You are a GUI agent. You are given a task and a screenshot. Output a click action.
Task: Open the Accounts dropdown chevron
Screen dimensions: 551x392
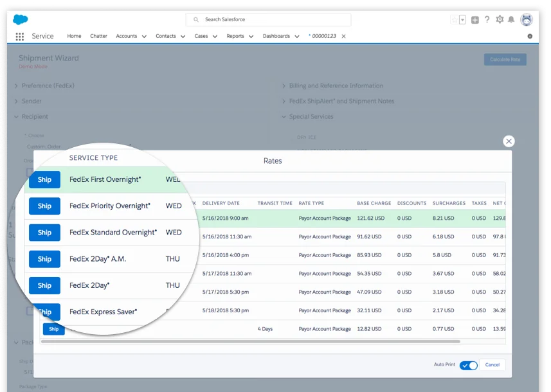coord(144,36)
